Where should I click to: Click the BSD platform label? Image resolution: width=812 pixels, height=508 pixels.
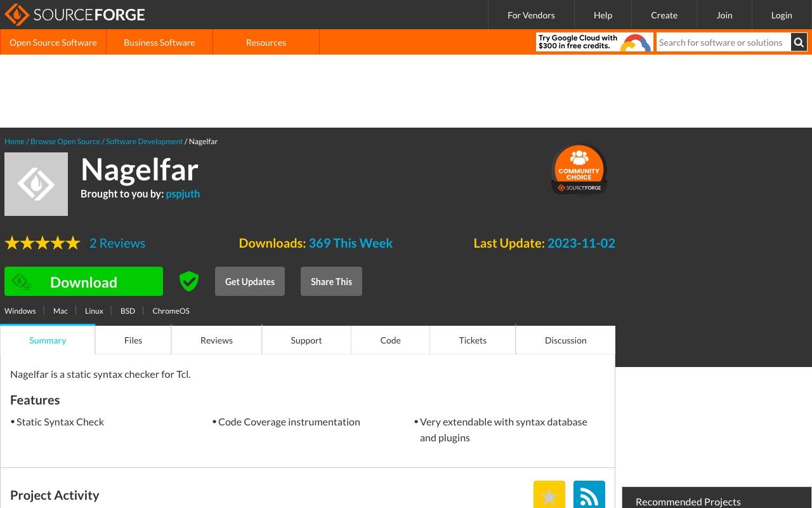point(128,311)
